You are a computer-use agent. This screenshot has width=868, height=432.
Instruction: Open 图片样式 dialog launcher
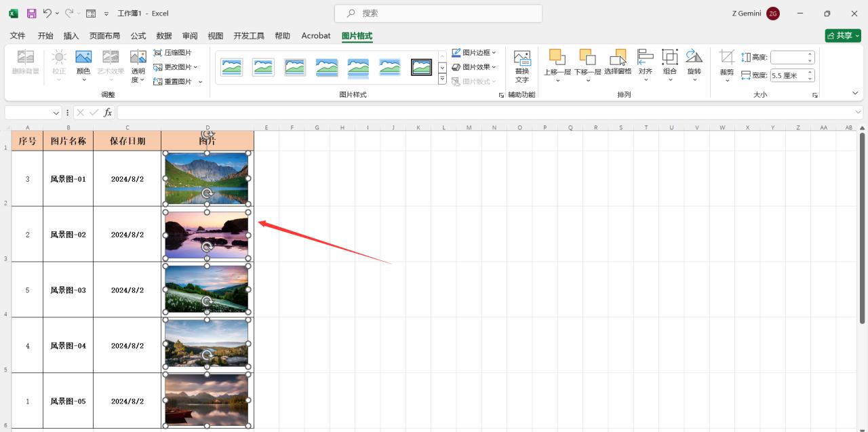coord(502,96)
